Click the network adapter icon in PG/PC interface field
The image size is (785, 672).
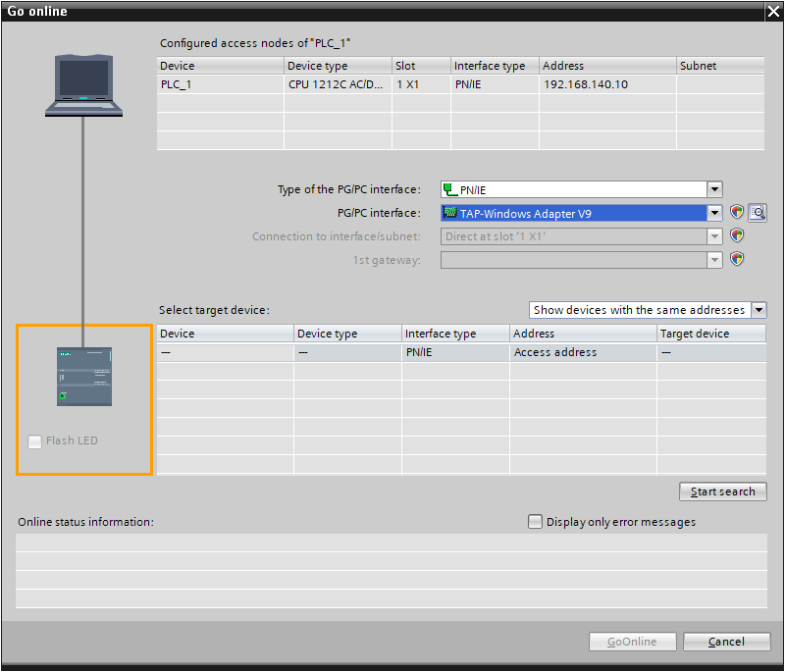(x=450, y=213)
